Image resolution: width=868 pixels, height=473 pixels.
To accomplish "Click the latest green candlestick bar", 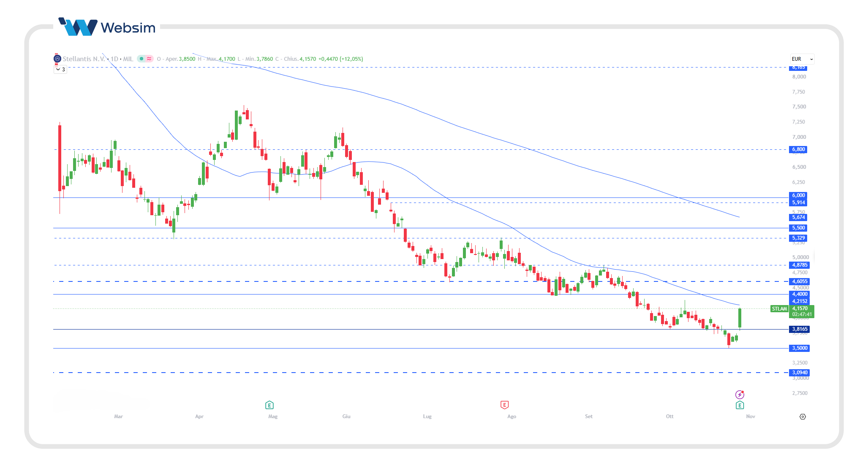I will click(740, 318).
